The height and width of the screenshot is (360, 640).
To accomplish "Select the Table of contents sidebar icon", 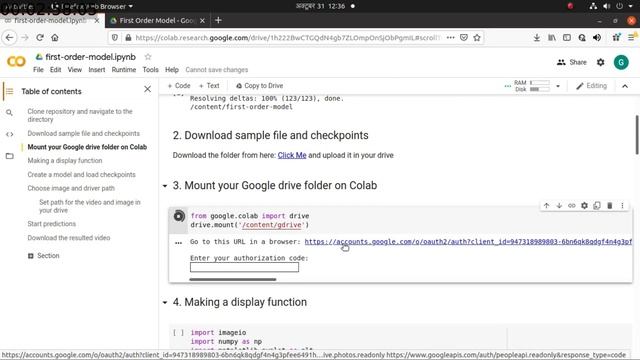I will pos(9,91).
